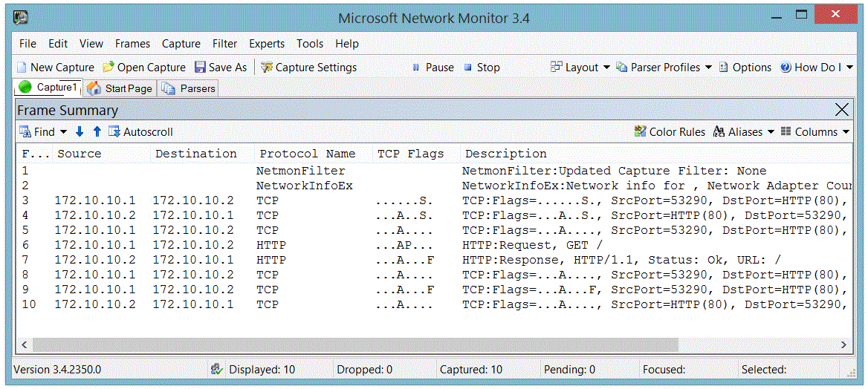Viewport: 868px width, 389px height.
Task: Select the HTTP:Response Status Ok frame
Action: point(435,260)
